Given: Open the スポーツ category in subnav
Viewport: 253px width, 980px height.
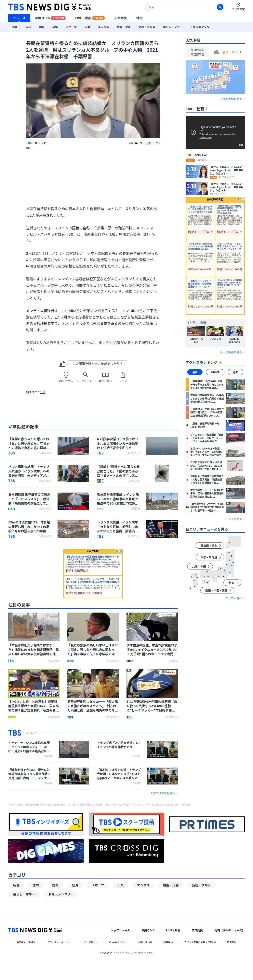Looking at the screenshot, I should [71, 27].
